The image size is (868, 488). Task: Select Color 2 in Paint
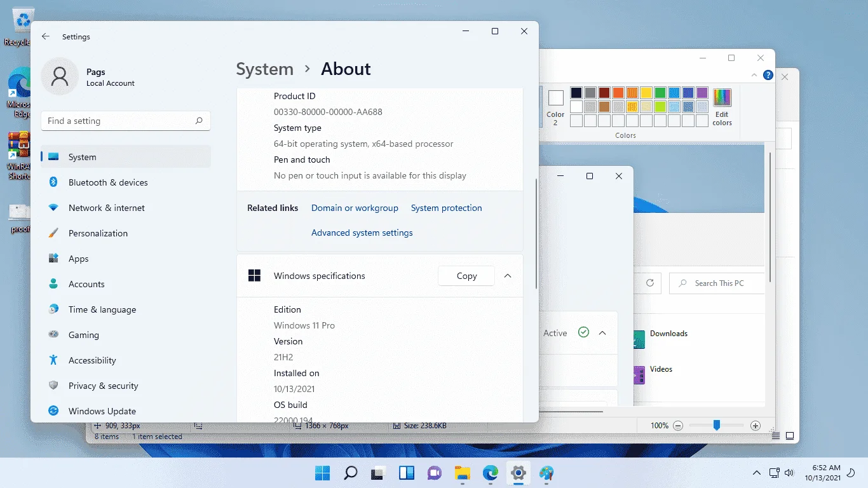[555, 107]
